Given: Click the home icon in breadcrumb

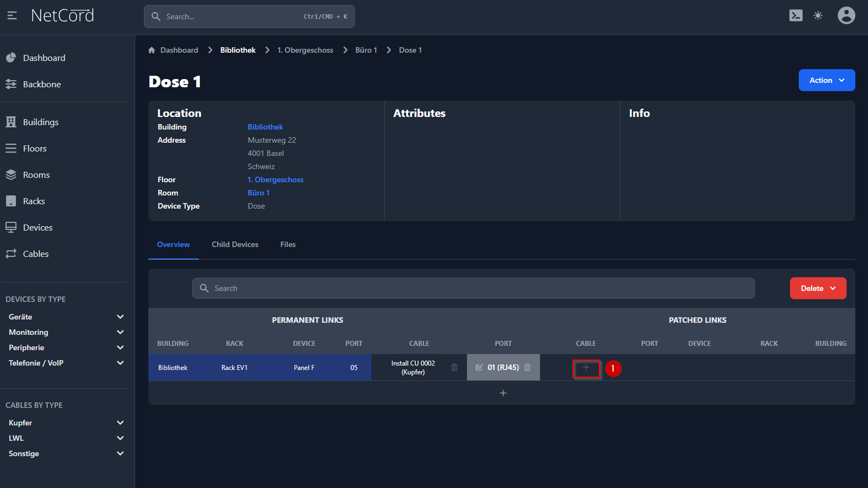Looking at the screenshot, I should pyautogui.click(x=152, y=51).
